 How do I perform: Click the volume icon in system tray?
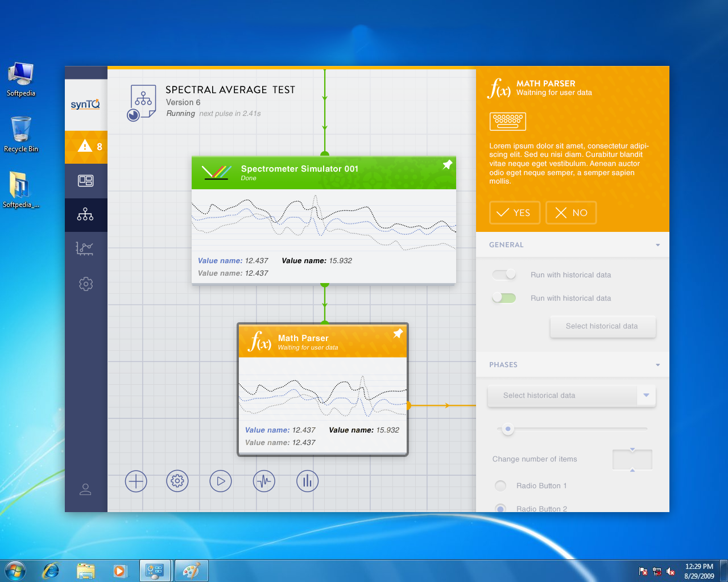pos(671,572)
